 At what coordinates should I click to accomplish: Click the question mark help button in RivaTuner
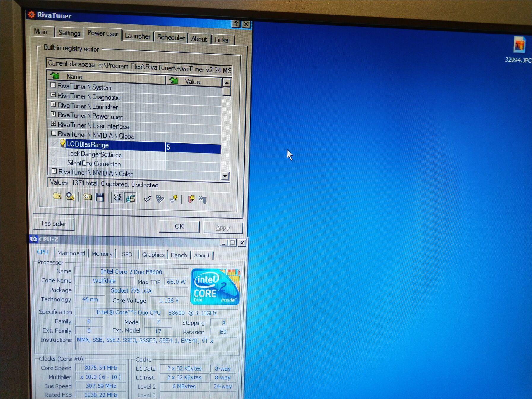tap(236, 24)
